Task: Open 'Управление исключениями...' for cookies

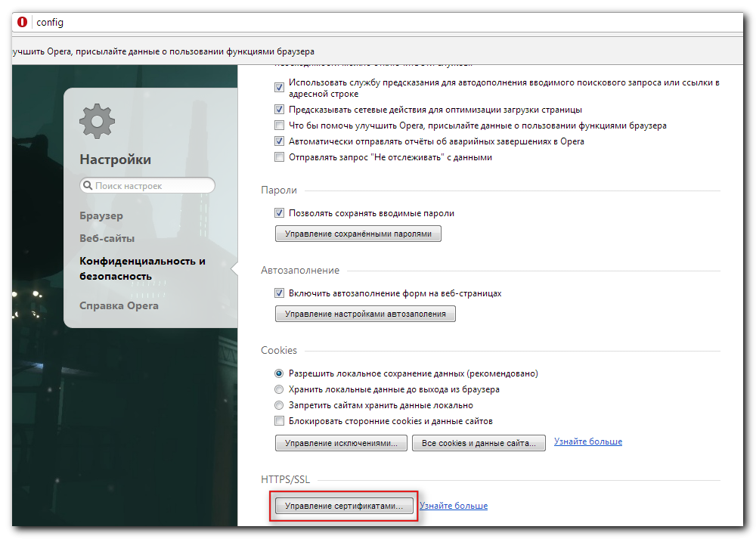Action: [342, 443]
